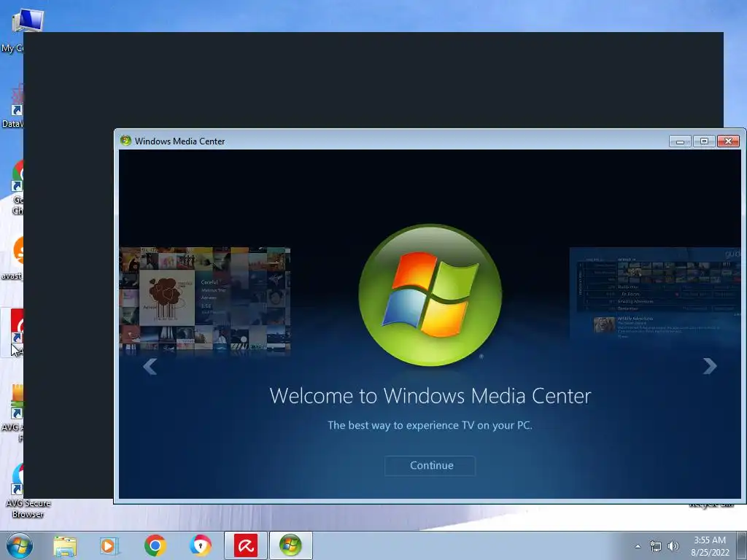Click the Windows Media Center title bar icon
This screenshot has height=560, width=747.
pyautogui.click(x=125, y=141)
